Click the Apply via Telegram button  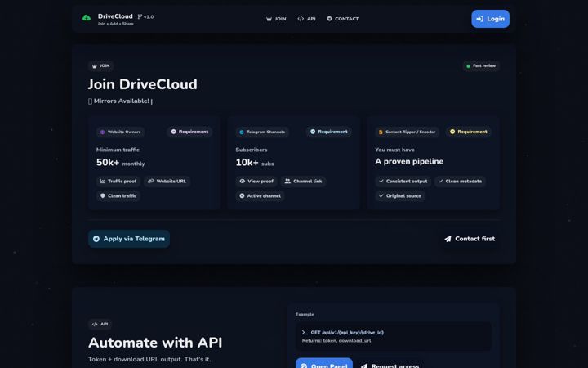[129, 239]
